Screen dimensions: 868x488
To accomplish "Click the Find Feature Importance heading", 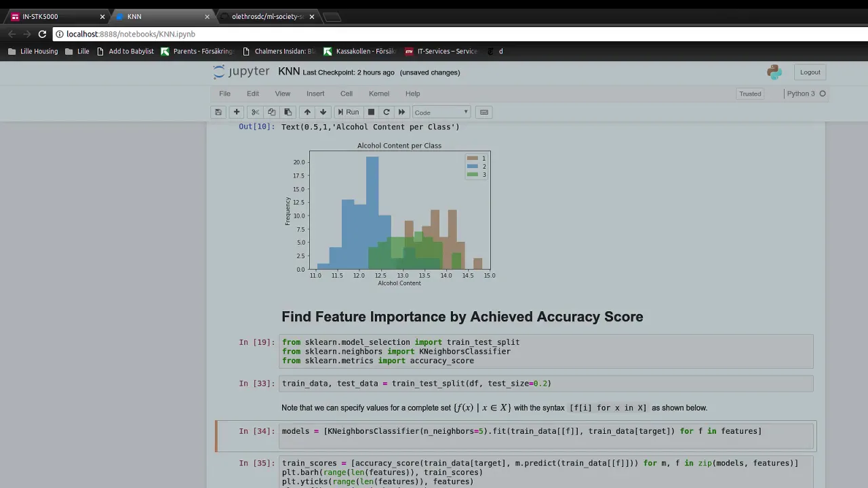I will point(462,317).
